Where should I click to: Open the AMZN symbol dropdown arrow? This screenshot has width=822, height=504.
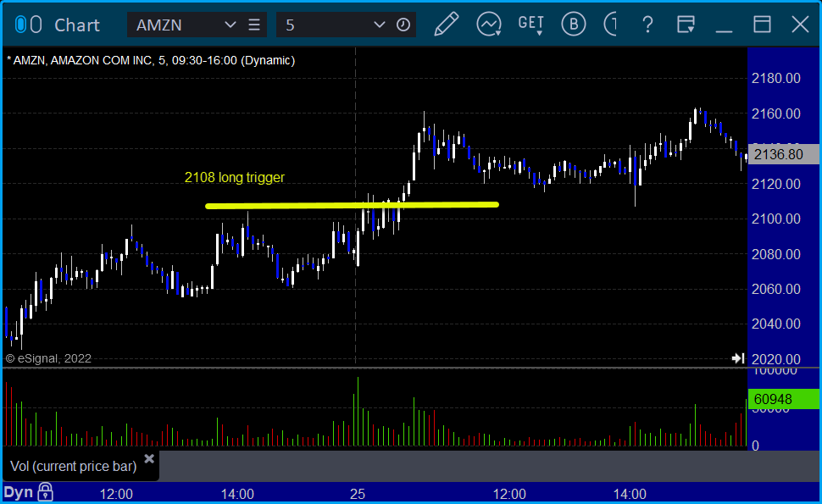point(230,25)
